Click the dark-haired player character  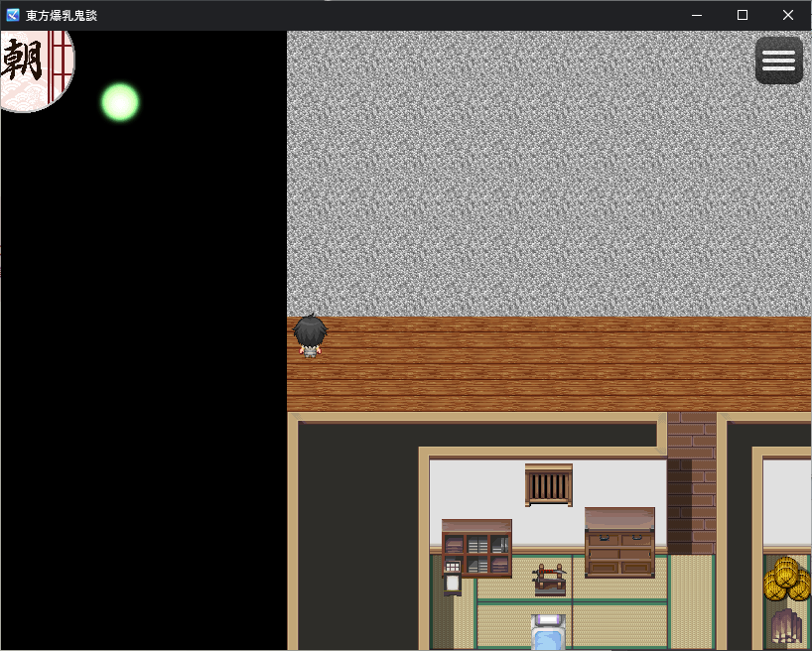310,336
